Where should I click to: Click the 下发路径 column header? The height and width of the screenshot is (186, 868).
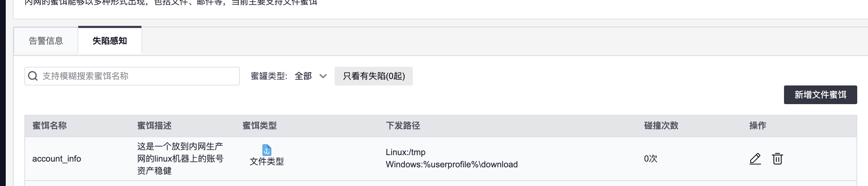tap(403, 126)
